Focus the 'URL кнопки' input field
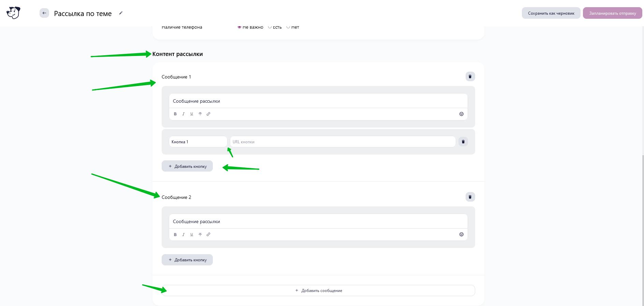The width and height of the screenshot is (644, 306). click(343, 142)
